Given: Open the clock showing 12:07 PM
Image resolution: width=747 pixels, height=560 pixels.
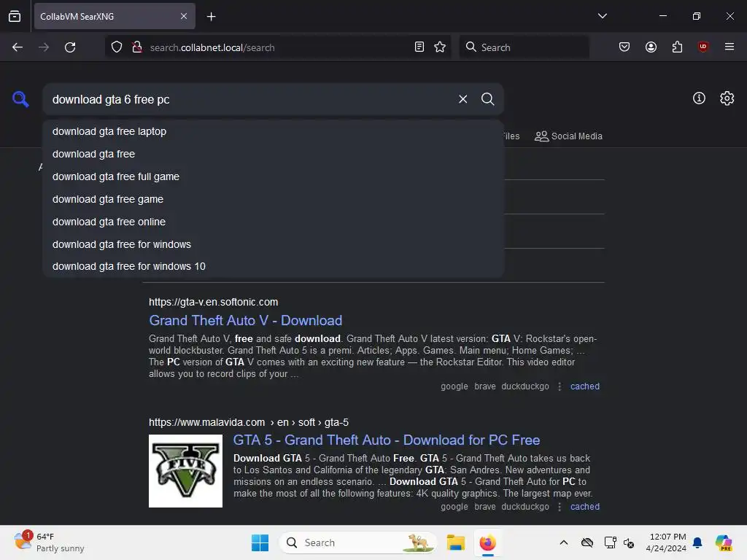Looking at the screenshot, I should 666,542.
